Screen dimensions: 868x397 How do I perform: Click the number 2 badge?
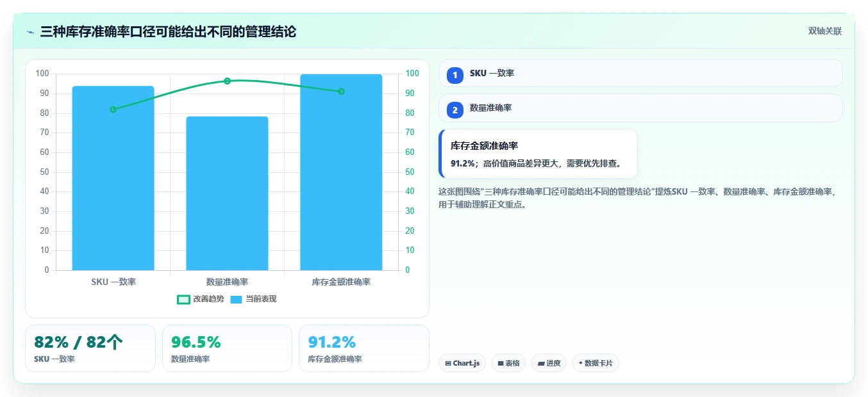(455, 110)
